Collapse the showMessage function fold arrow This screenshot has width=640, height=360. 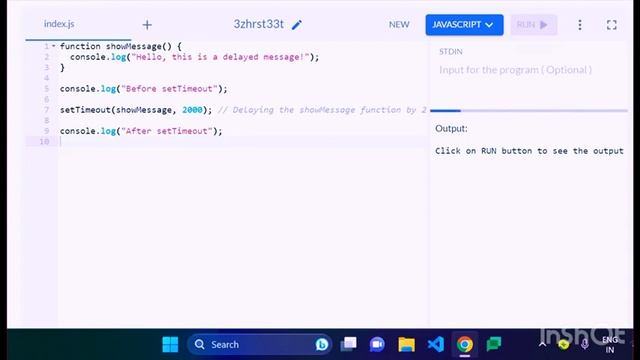(53, 46)
